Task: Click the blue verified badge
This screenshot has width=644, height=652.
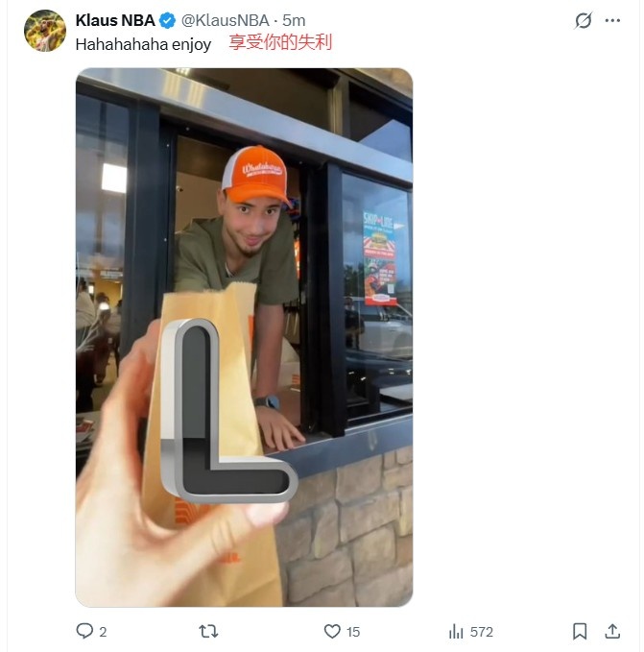Action: click(167, 20)
